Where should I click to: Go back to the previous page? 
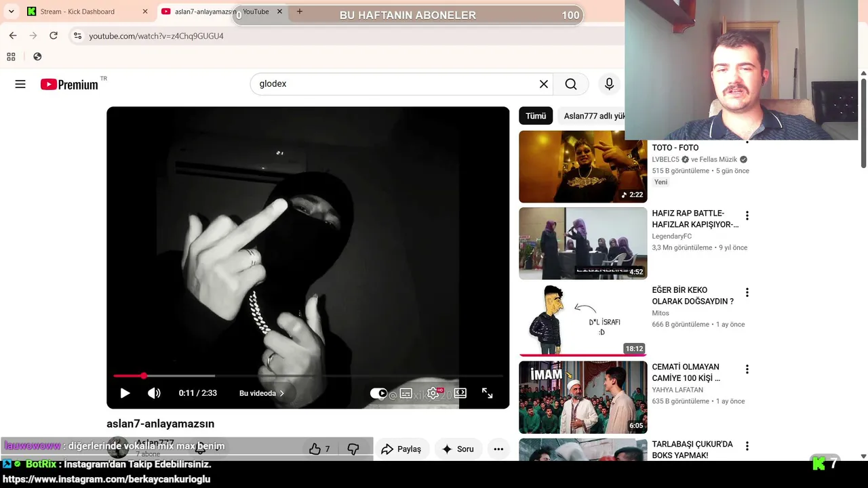coord(13,35)
